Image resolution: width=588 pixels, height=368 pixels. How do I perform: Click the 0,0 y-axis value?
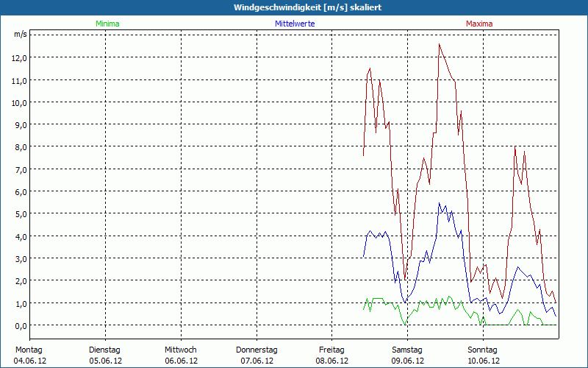tap(21, 325)
